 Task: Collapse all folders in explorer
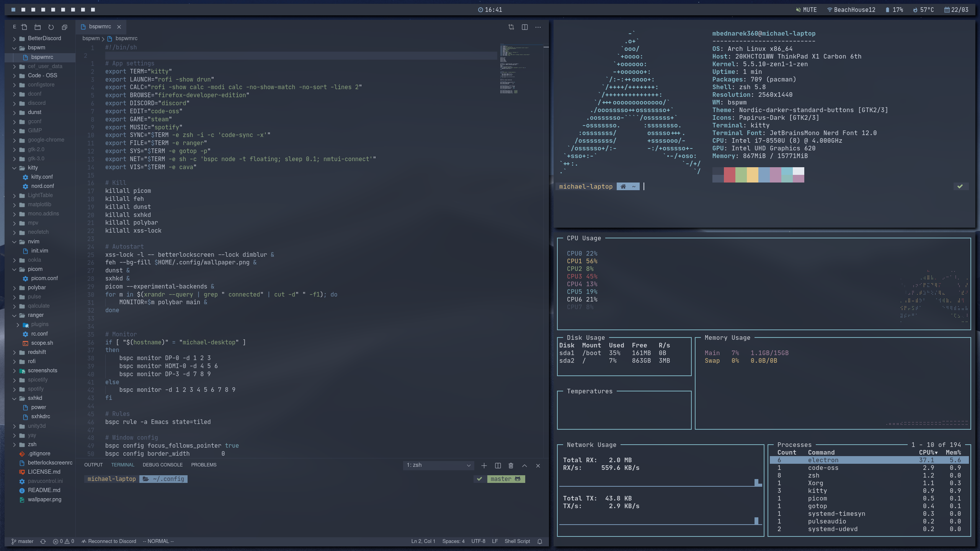(64, 27)
